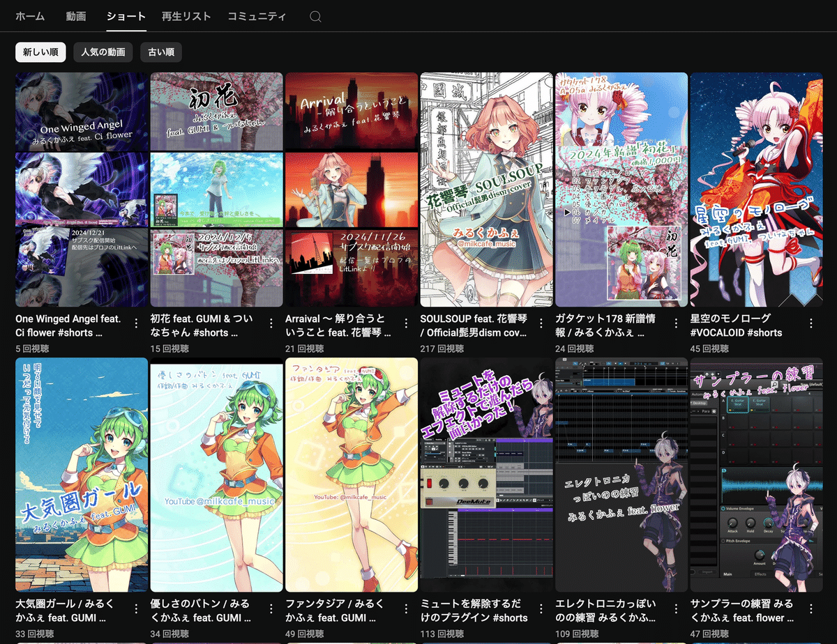Viewport: 837px width, 644px height.
Task: Open title link ミュートを解除するだけのプラグイン
Action: click(x=474, y=611)
